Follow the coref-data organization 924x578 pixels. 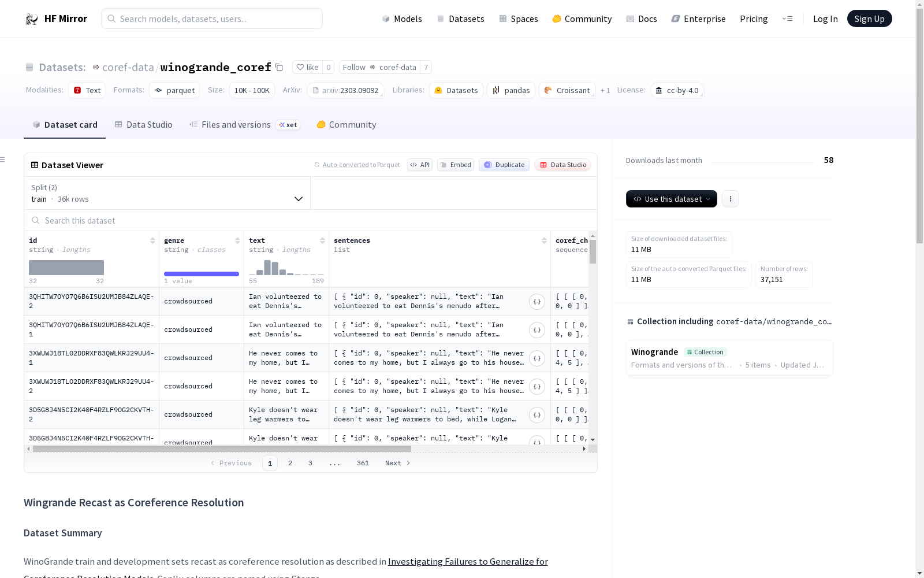(379, 67)
